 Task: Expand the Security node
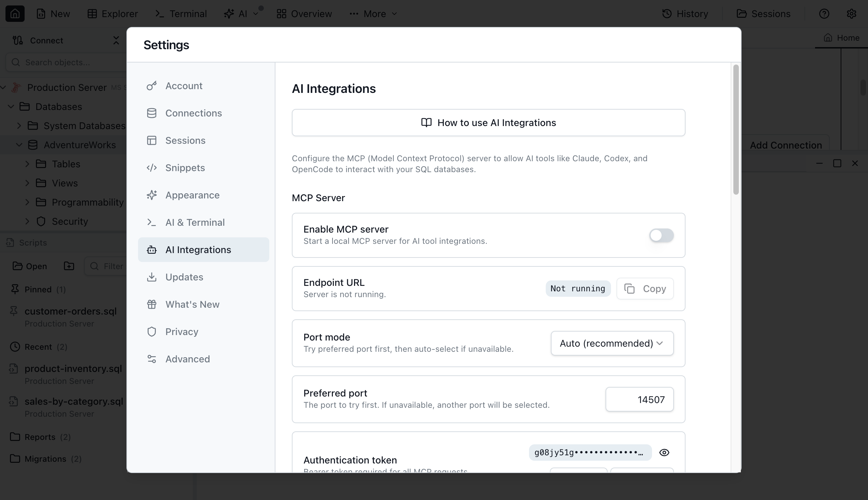pos(27,221)
